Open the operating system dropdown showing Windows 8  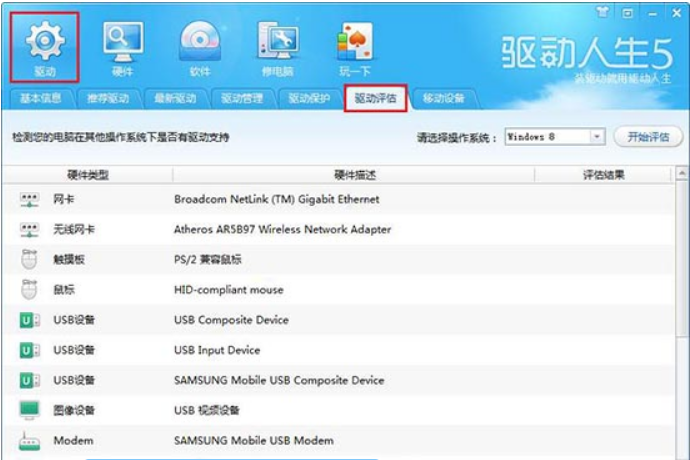coord(555,137)
